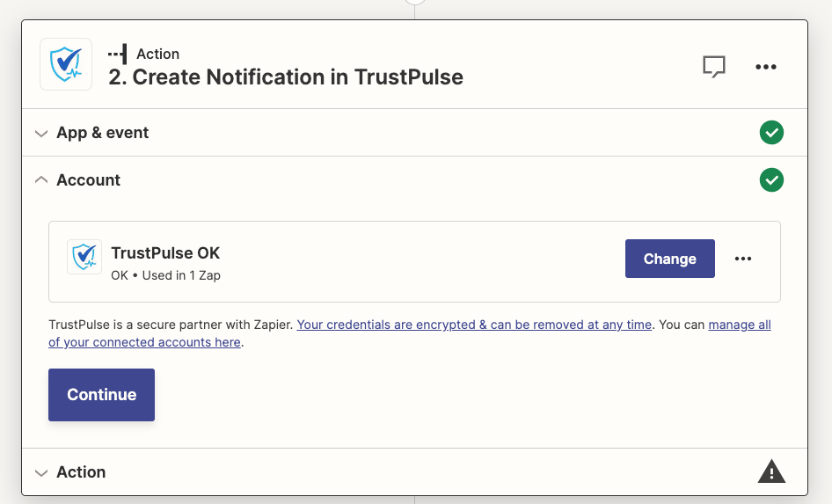The width and height of the screenshot is (832, 504).
Task: Click the green checkmark on App & event row
Action: pos(771,133)
